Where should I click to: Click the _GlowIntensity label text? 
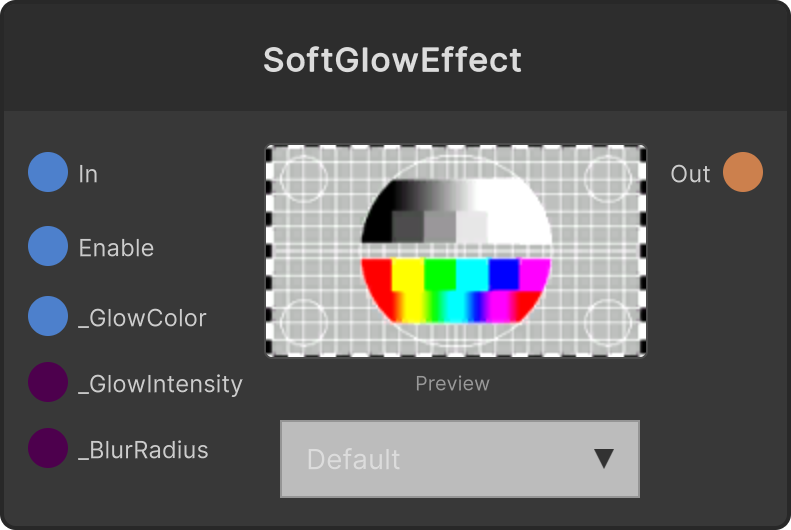(x=160, y=384)
